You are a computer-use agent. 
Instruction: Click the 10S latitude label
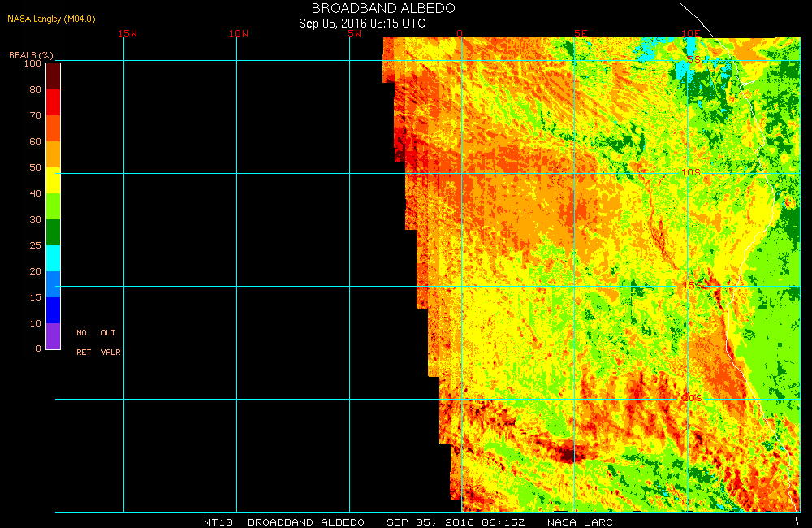[691, 172]
